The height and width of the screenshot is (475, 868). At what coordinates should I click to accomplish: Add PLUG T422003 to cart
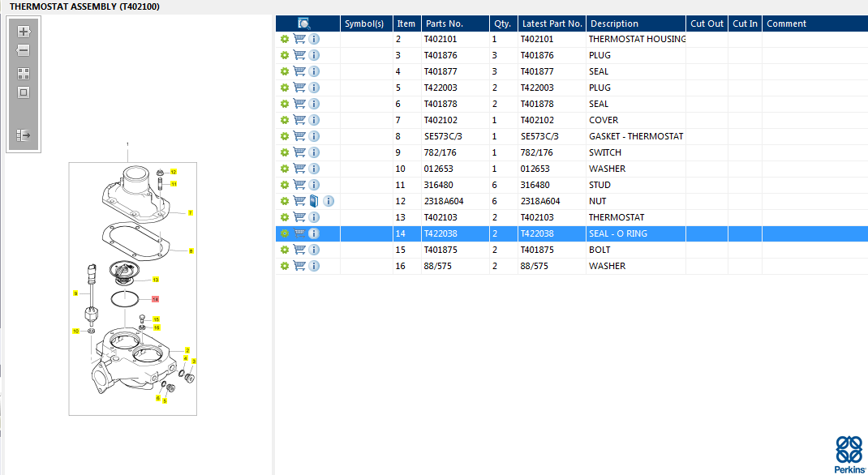[x=299, y=88]
